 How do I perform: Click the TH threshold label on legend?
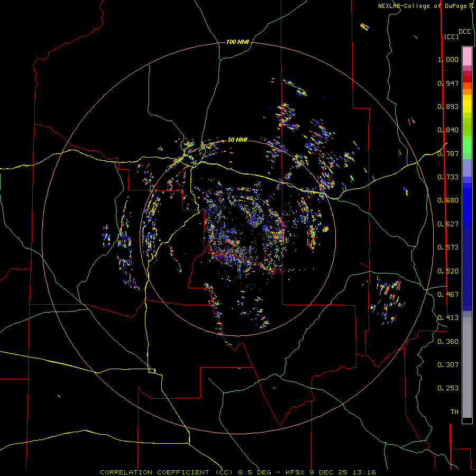[x=454, y=412]
